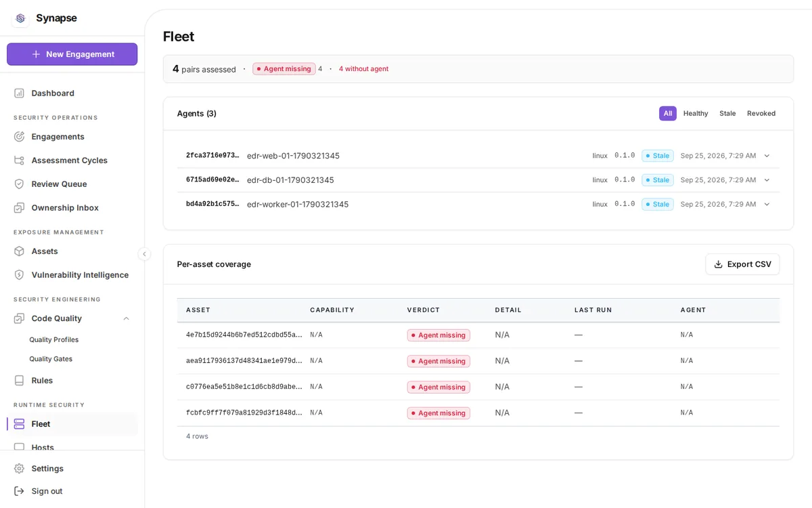The image size is (812, 508).
Task: Click the Settings gear icon
Action: (x=19, y=468)
